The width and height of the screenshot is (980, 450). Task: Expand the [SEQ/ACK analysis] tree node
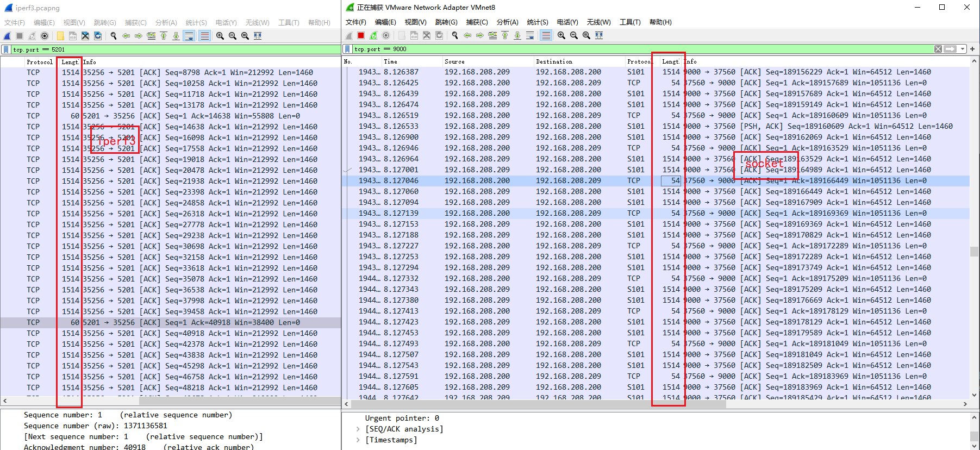coord(358,429)
